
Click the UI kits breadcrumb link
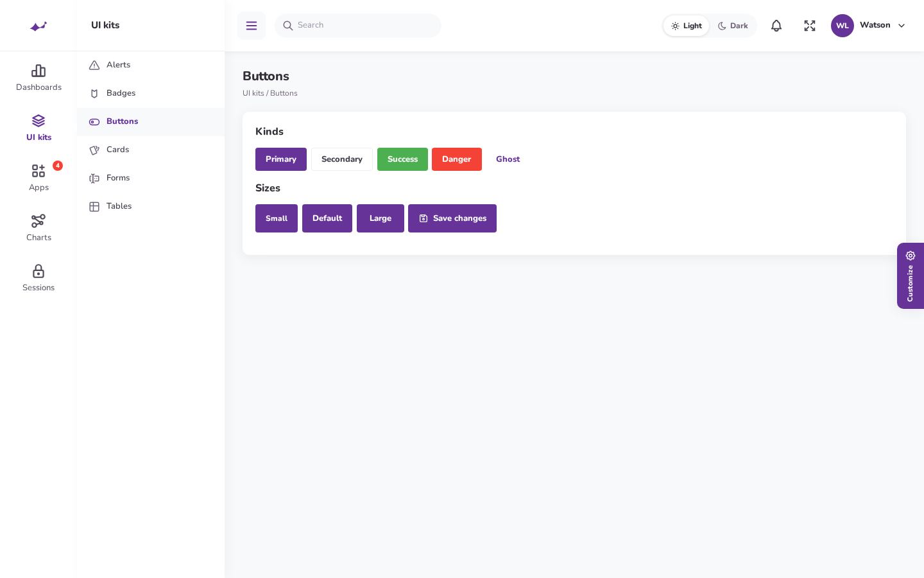click(253, 93)
